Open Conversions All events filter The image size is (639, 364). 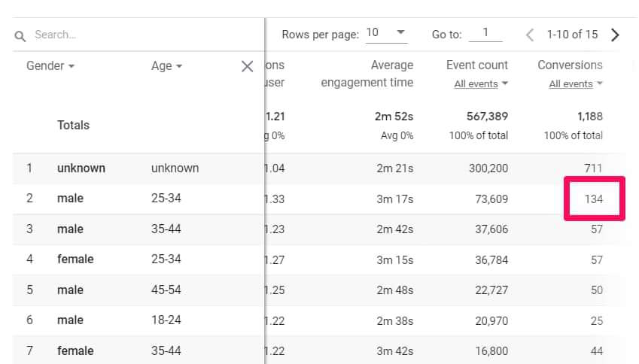coord(576,84)
